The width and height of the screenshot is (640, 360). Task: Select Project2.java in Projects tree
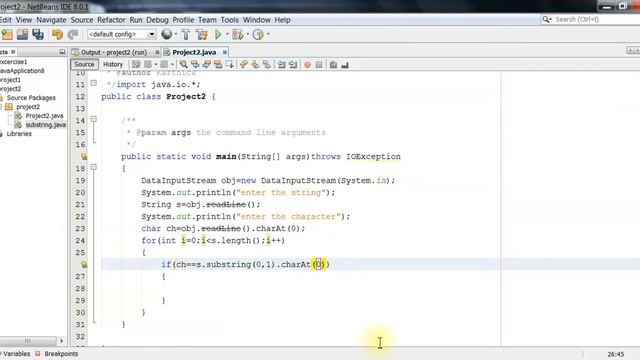coord(44,116)
